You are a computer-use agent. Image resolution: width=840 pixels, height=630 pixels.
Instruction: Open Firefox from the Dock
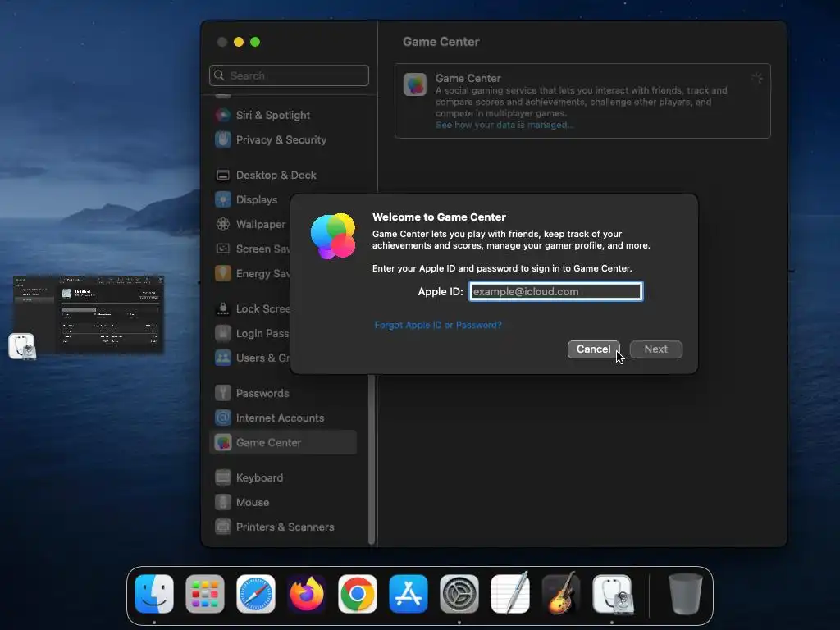(x=307, y=594)
